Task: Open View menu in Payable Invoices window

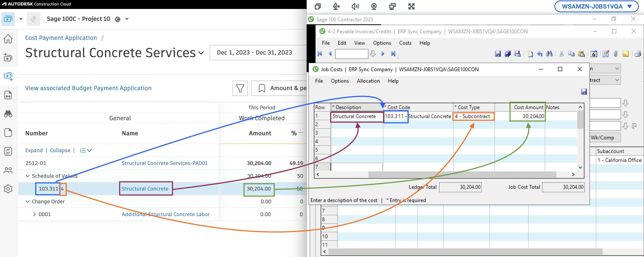Action: coord(359,43)
